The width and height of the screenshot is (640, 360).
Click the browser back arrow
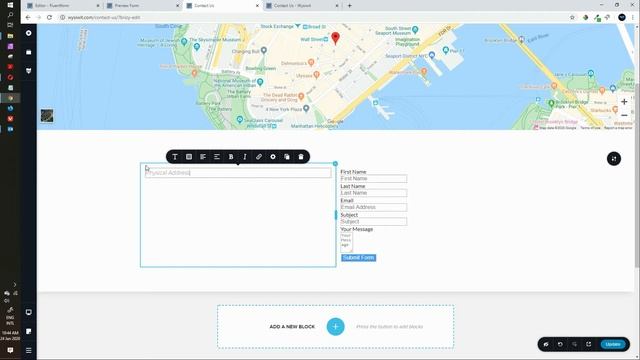pos(28,18)
